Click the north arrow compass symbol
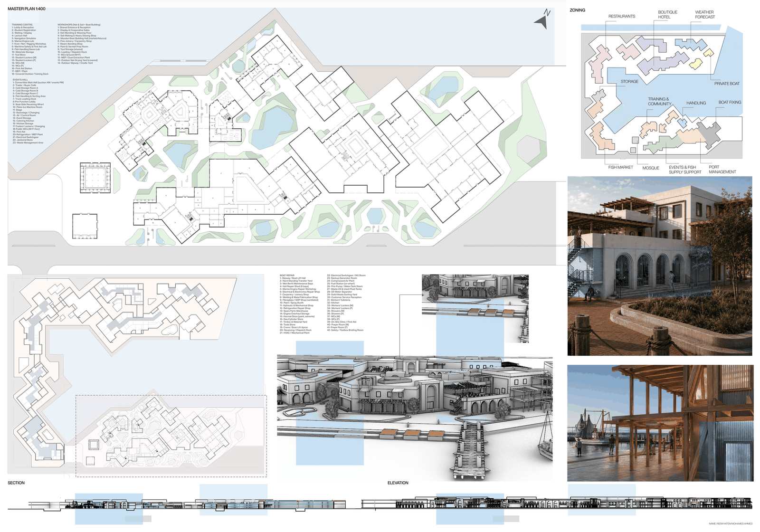The height and width of the screenshot is (532, 760). click(x=542, y=19)
